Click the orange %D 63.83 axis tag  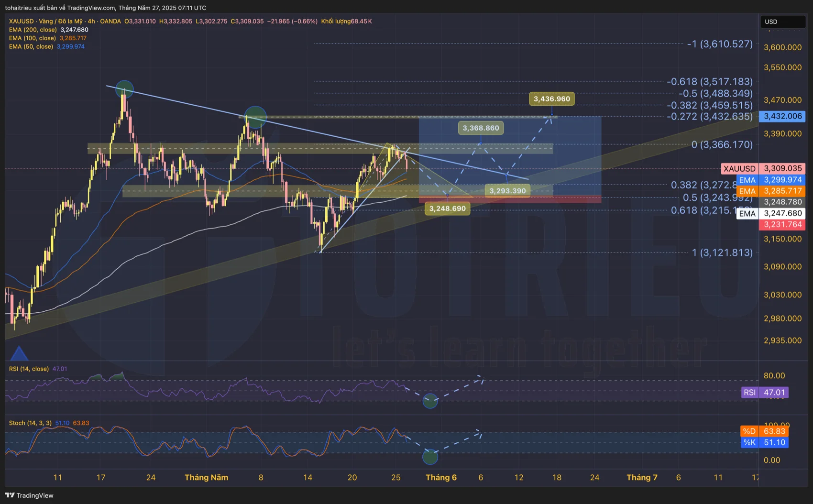[764, 431]
